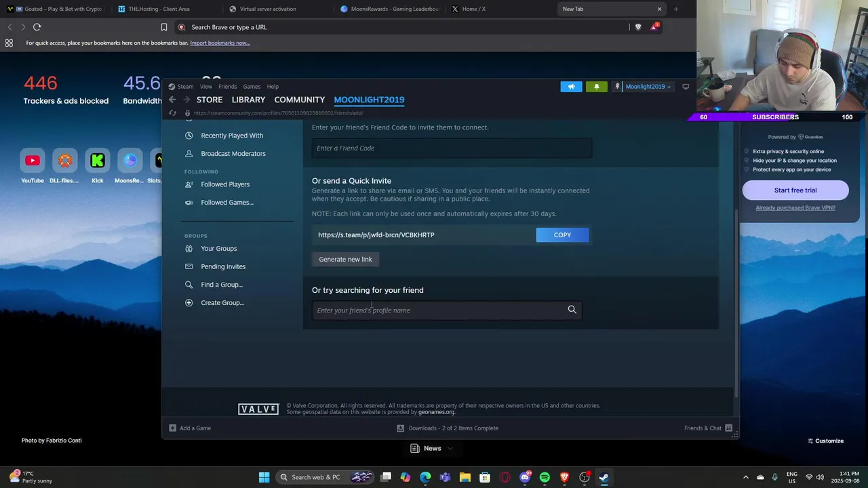The height and width of the screenshot is (488, 868).
Task: Open Brave Shields lion icon
Action: [637, 27]
